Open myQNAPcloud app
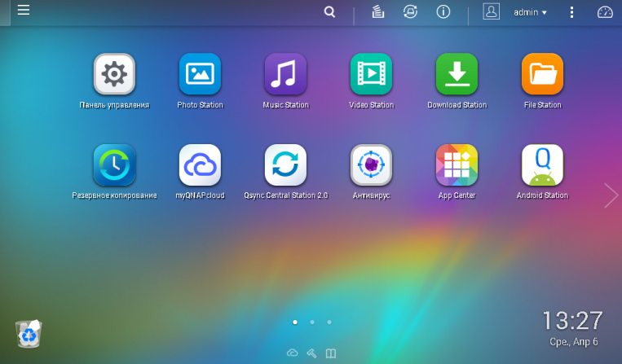This screenshot has height=364, width=622. [200, 164]
